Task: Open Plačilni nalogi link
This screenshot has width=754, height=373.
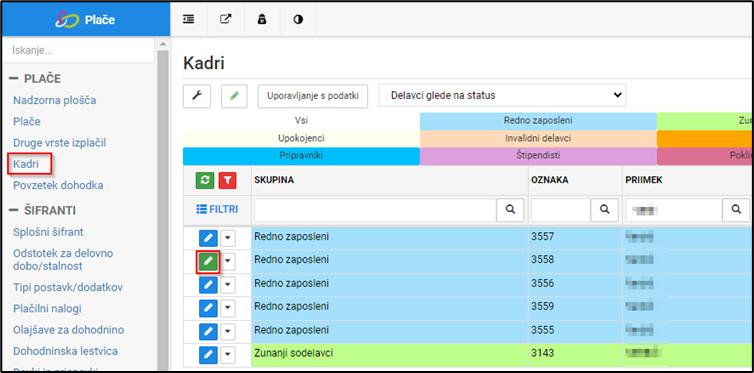Action: click(48, 309)
